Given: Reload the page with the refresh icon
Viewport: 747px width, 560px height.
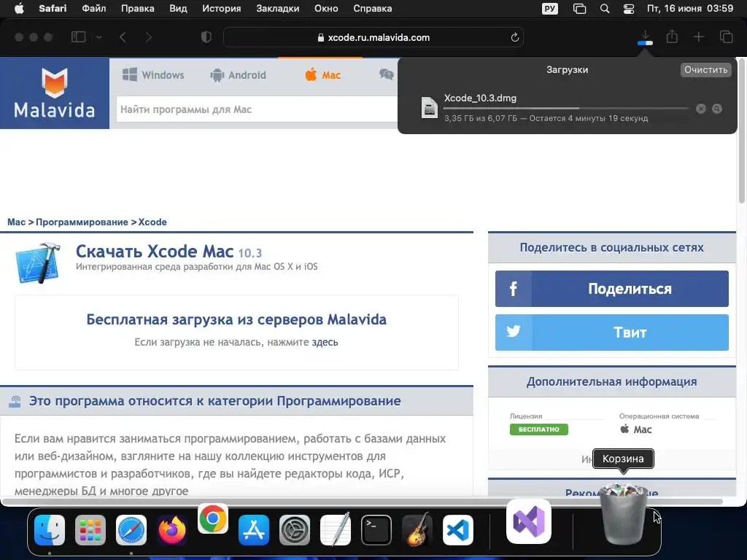Looking at the screenshot, I should (514, 37).
